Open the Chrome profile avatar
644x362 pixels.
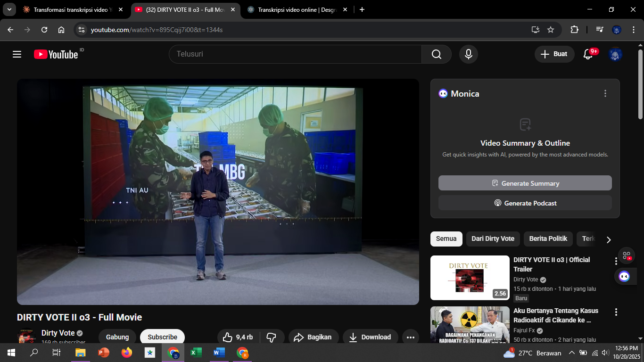click(x=617, y=30)
